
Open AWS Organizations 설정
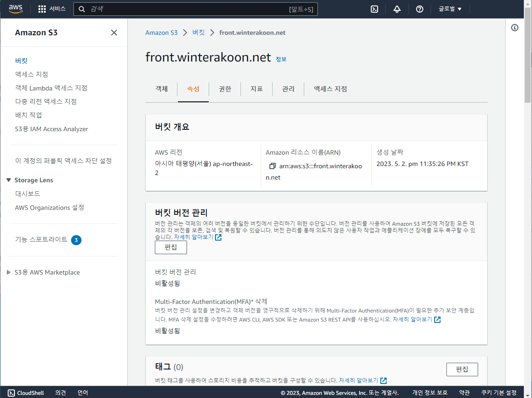coord(49,208)
